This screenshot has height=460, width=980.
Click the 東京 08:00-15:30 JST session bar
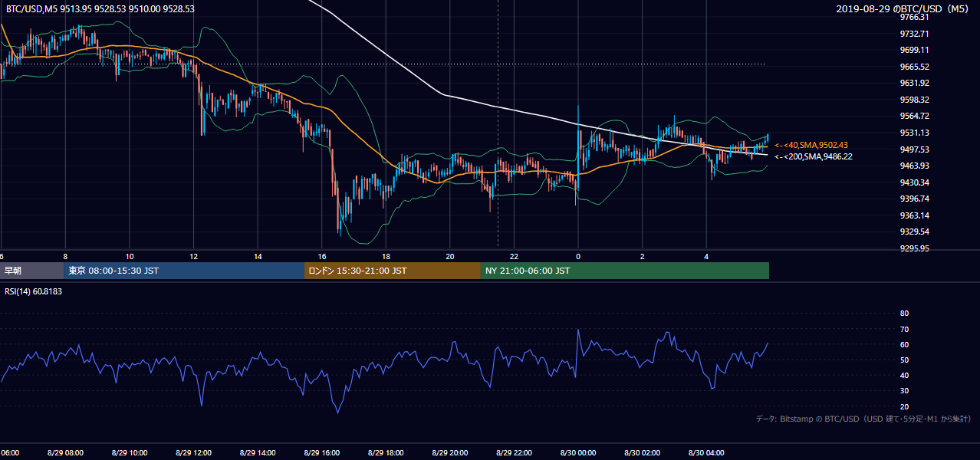point(184,271)
